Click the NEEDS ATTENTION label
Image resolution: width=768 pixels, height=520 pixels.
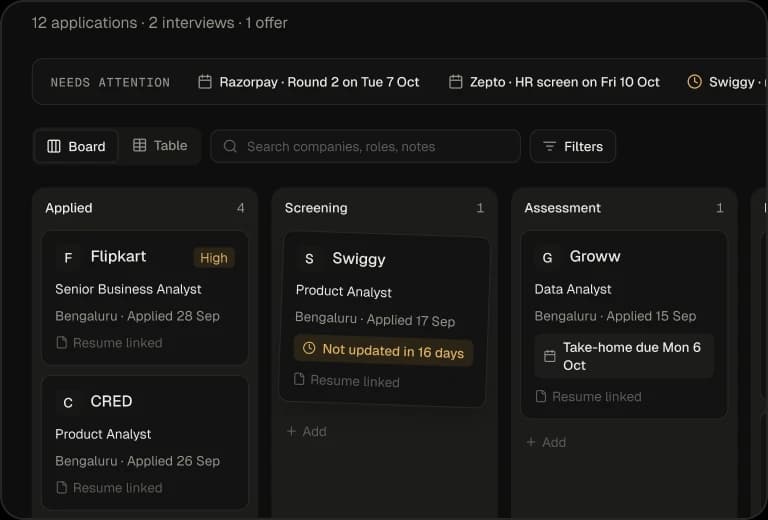[110, 82]
